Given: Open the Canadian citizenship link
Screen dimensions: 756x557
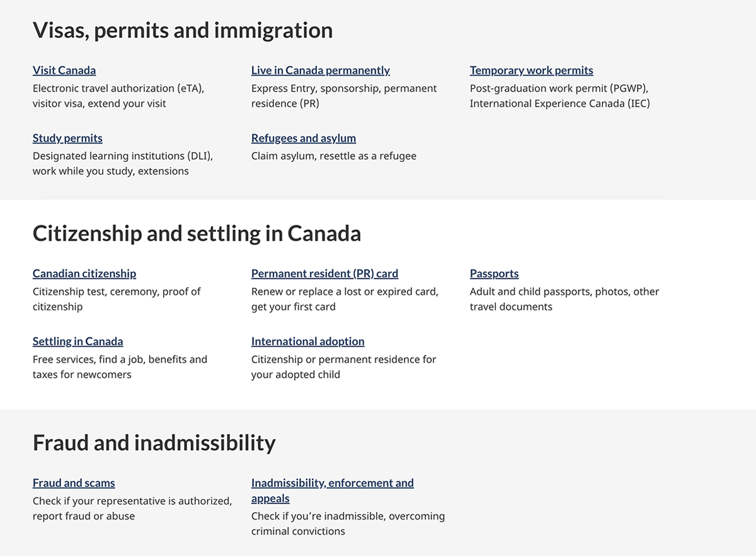Looking at the screenshot, I should (x=84, y=274).
